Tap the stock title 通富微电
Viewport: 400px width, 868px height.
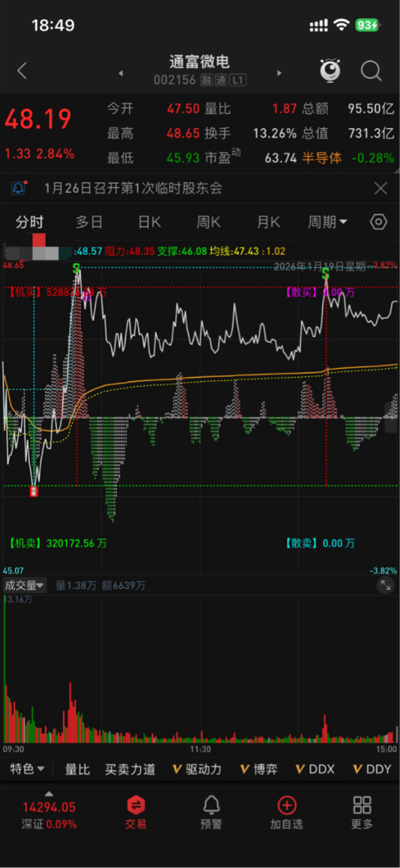click(199, 62)
